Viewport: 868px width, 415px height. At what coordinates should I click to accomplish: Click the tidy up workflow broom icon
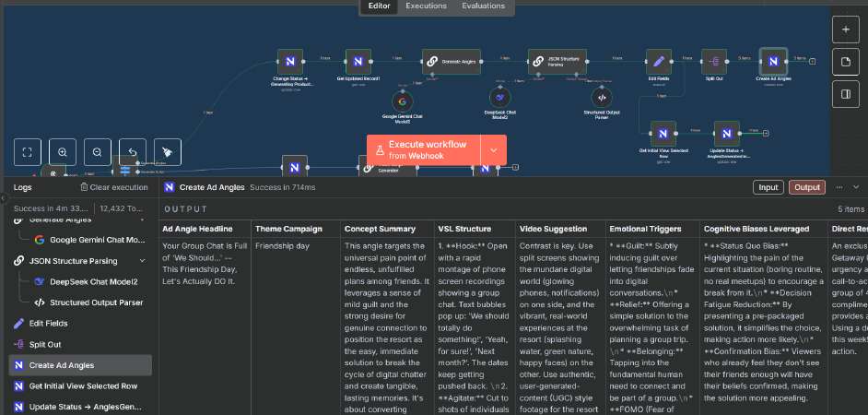pyautogui.click(x=168, y=152)
